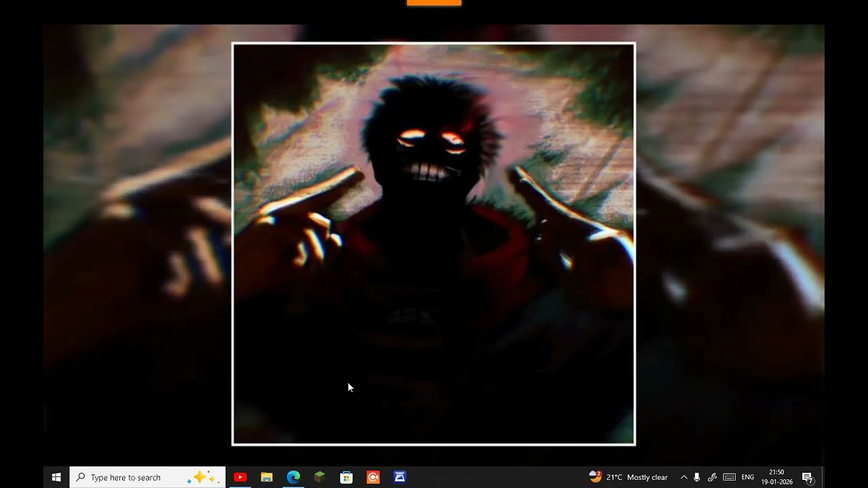The width and height of the screenshot is (868, 488).
Task: Show hidden system tray icons
Action: (684, 477)
